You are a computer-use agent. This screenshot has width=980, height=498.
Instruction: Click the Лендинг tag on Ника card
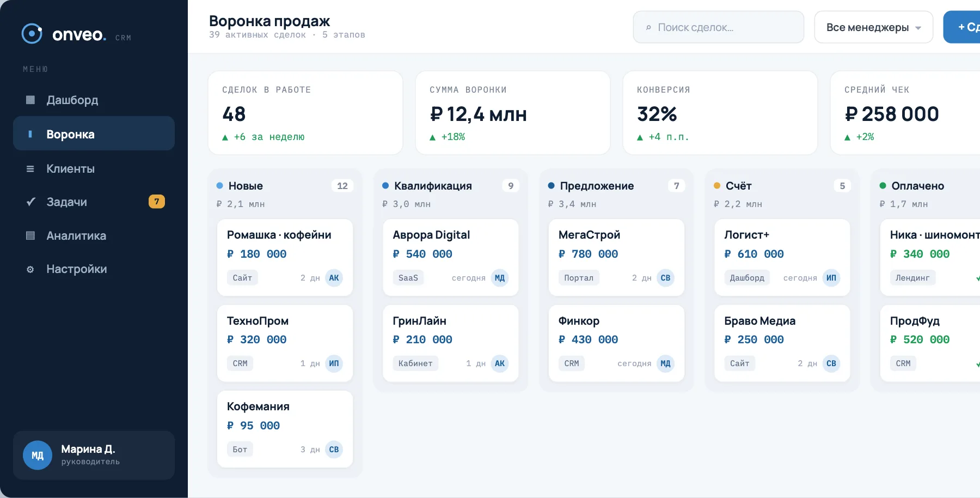click(913, 278)
